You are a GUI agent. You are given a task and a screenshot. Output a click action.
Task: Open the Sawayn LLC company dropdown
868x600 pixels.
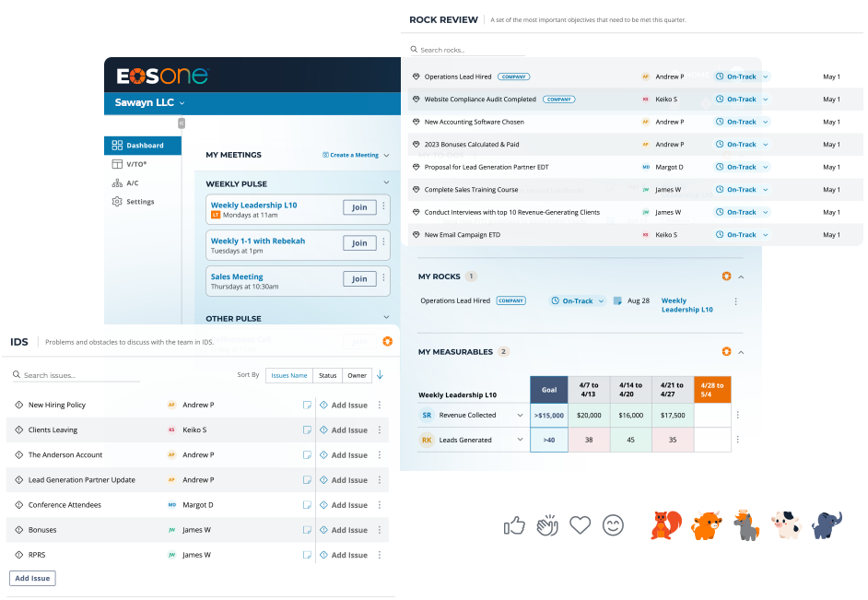click(x=149, y=103)
